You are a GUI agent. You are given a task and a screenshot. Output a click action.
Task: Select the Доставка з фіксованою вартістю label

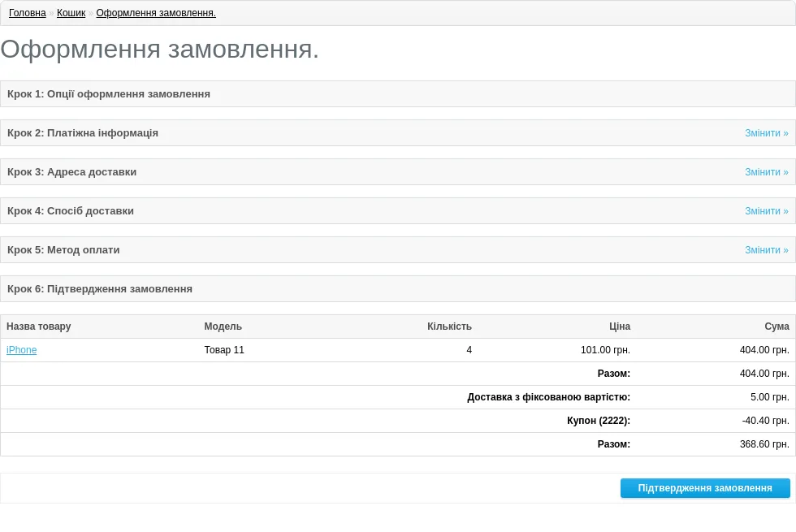point(549,397)
